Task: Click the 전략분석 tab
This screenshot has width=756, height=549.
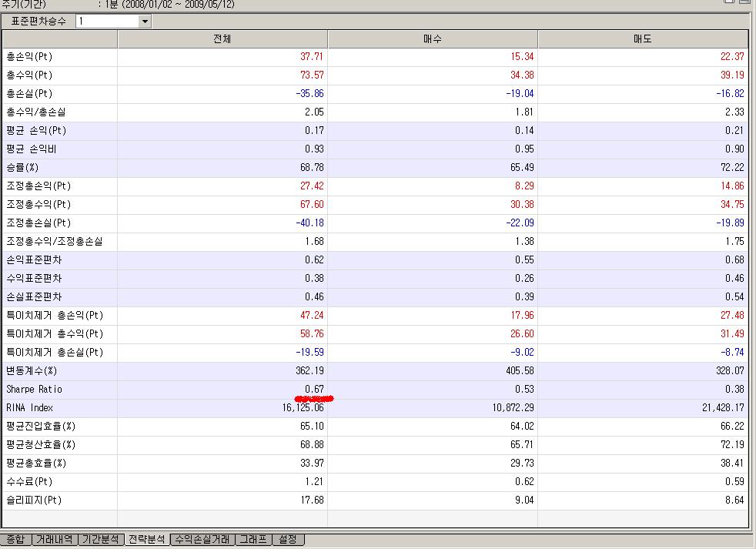Action: click(x=146, y=540)
